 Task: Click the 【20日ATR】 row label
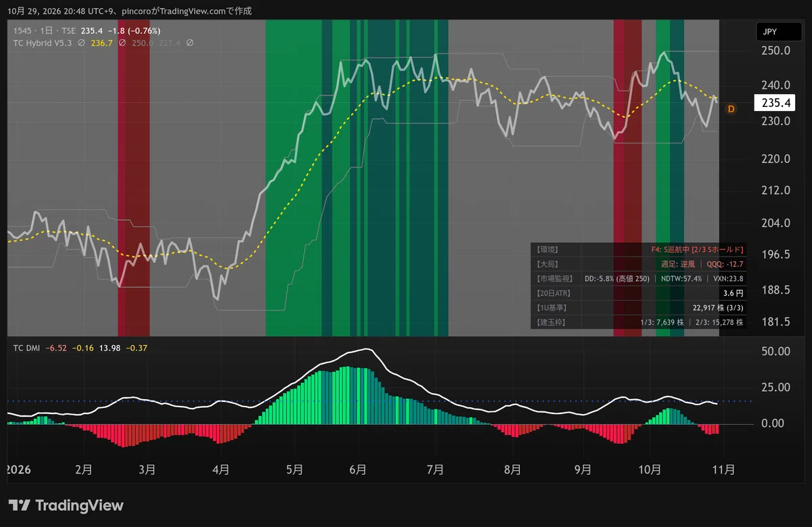click(555, 293)
